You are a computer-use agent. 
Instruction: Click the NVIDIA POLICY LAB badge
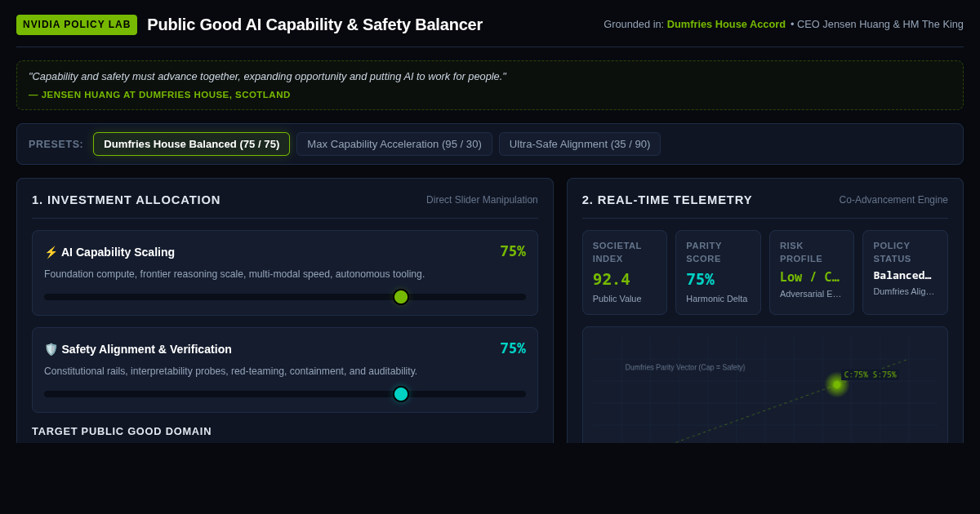77,24
